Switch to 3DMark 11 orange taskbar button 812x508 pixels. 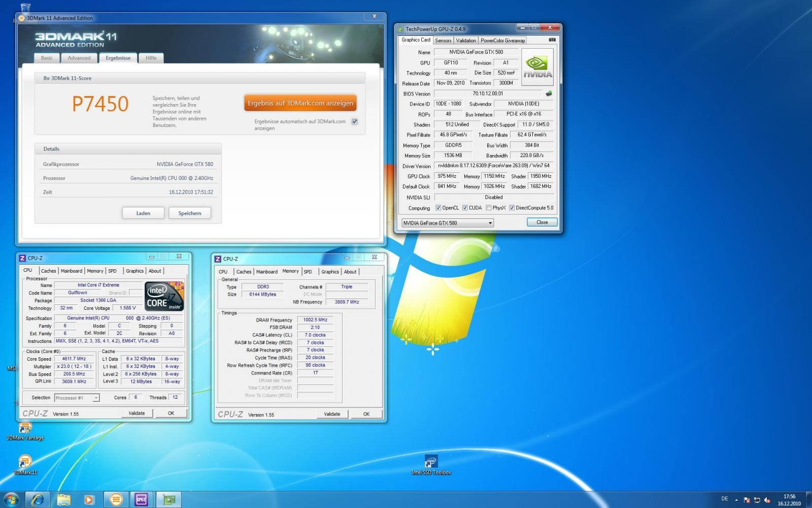[x=116, y=500]
